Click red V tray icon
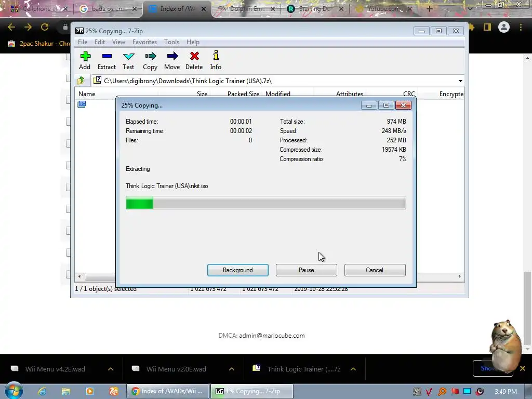The height and width of the screenshot is (399, 532). 429,392
